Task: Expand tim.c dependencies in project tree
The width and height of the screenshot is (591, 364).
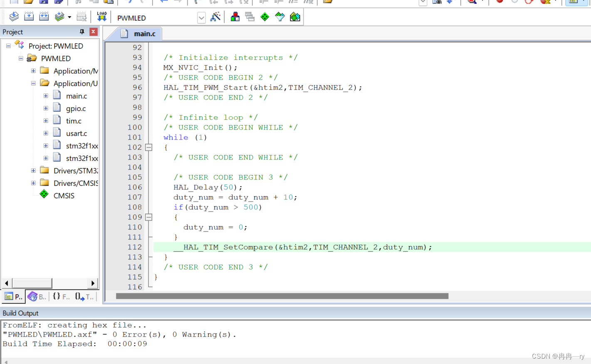Action: point(46,121)
